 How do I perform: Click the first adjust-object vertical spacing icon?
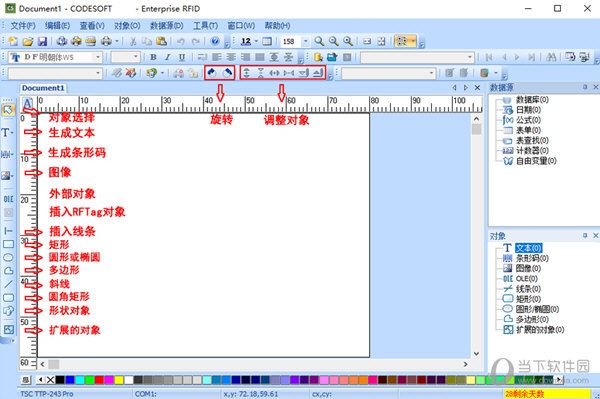tap(246, 72)
